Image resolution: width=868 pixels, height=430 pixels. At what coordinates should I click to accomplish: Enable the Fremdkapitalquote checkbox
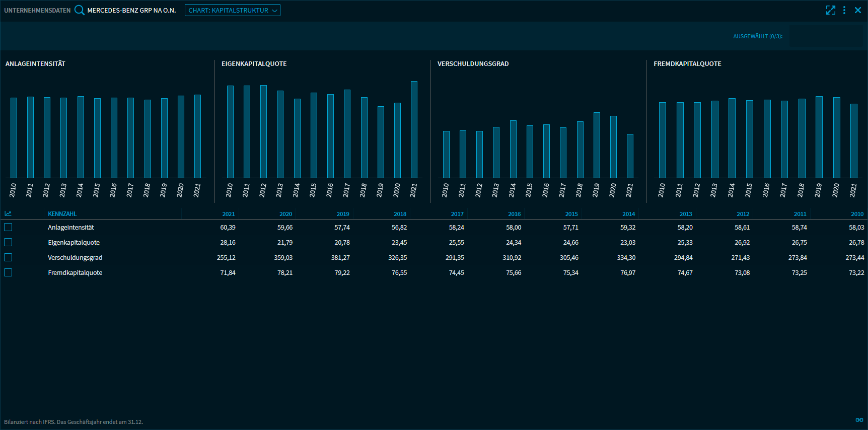click(8, 273)
